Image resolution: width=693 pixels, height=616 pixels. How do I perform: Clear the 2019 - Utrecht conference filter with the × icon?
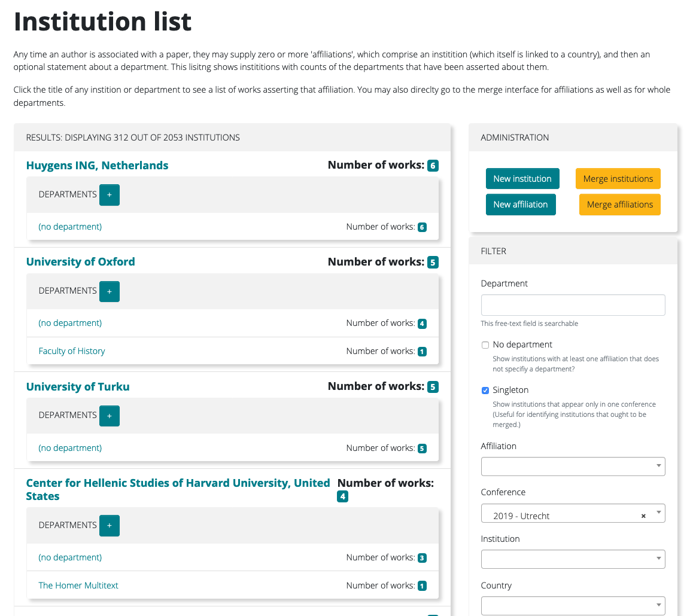(x=643, y=515)
